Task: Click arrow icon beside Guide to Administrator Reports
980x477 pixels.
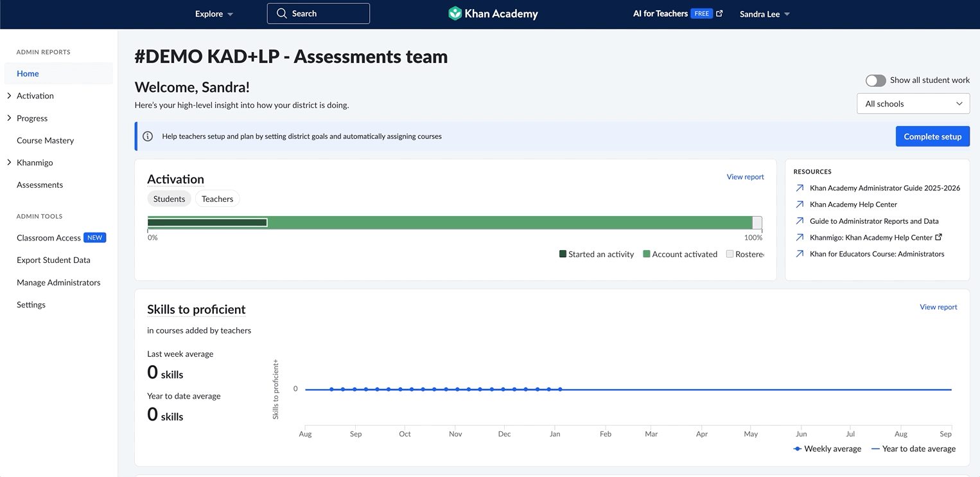Action: [800, 221]
